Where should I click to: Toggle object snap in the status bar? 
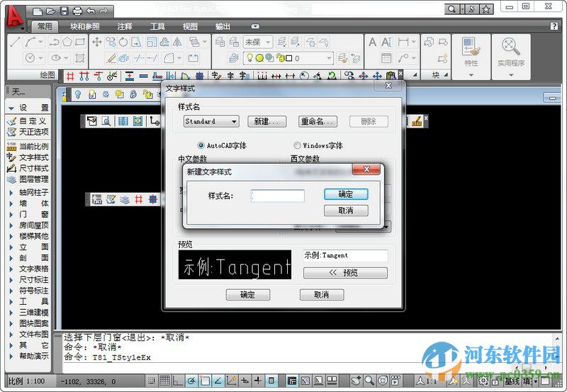coord(205,381)
